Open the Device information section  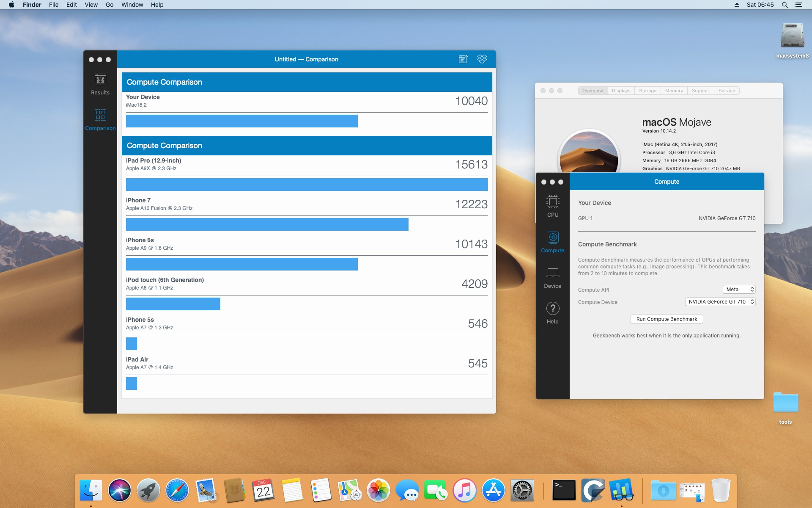[x=552, y=278]
